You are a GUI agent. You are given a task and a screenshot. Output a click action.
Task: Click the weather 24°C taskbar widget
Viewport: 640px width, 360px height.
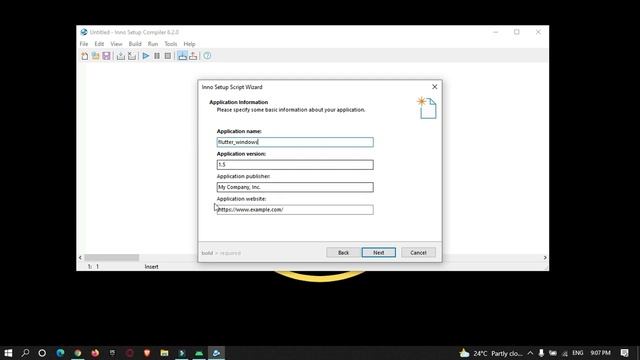(491, 353)
